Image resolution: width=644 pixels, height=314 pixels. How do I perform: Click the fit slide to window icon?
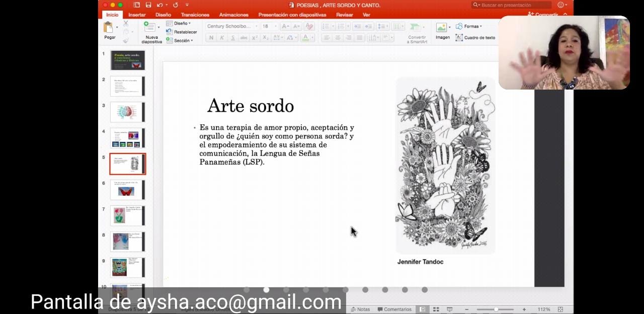pyautogui.click(x=560, y=309)
